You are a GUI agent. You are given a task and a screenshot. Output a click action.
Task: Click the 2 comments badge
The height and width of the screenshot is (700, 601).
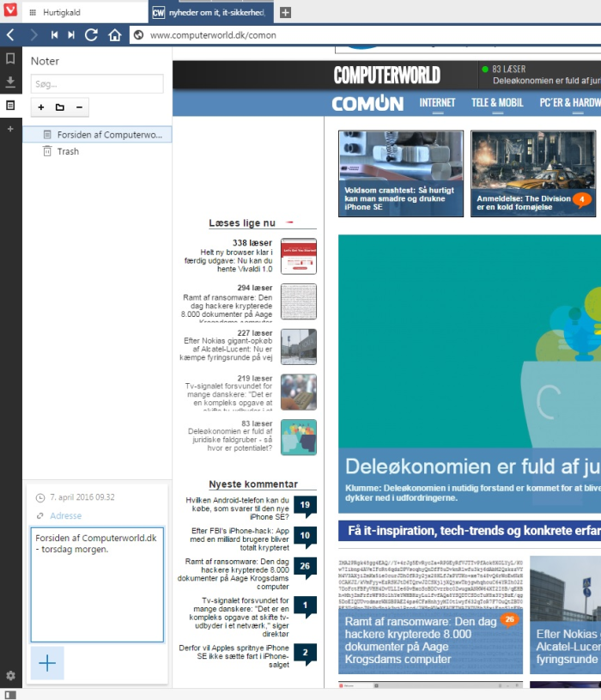click(x=305, y=653)
